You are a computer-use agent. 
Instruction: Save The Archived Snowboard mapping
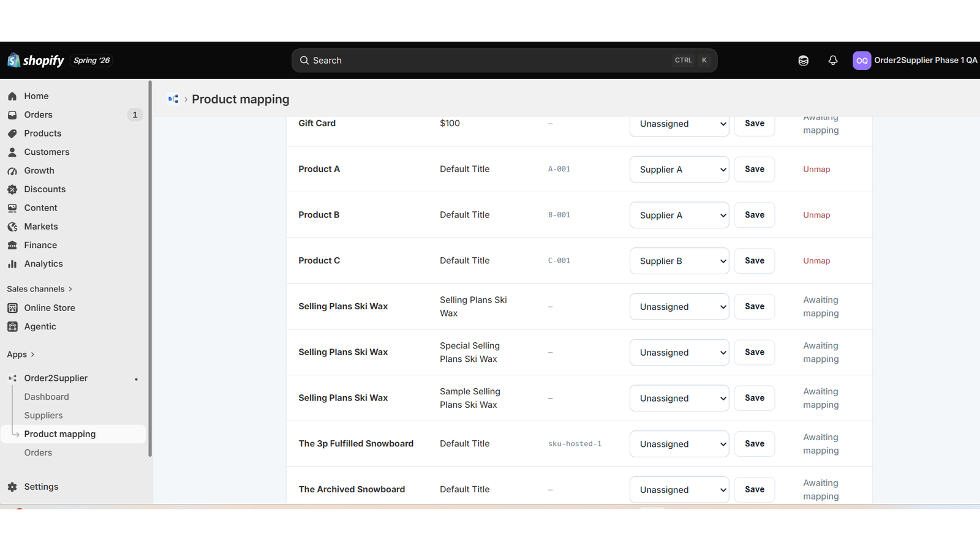click(x=755, y=490)
